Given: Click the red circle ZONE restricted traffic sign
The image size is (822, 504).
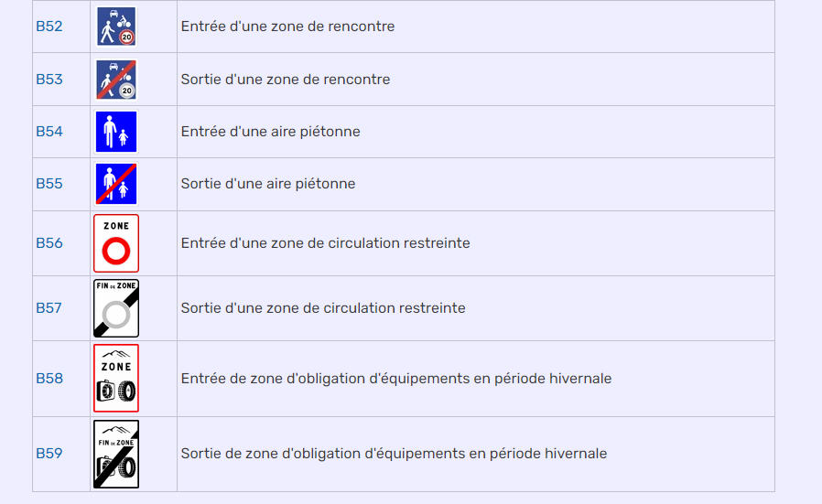Looking at the screenshot, I should (x=116, y=243).
